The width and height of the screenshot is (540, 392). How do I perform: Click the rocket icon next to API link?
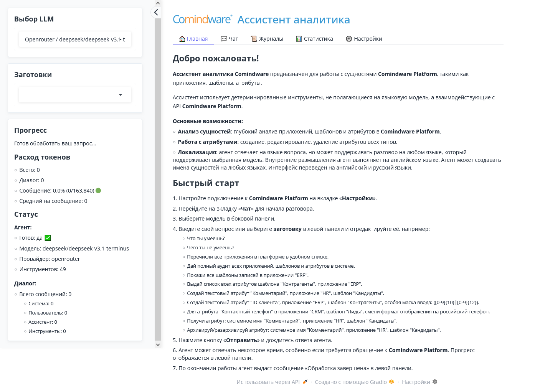[305, 382]
